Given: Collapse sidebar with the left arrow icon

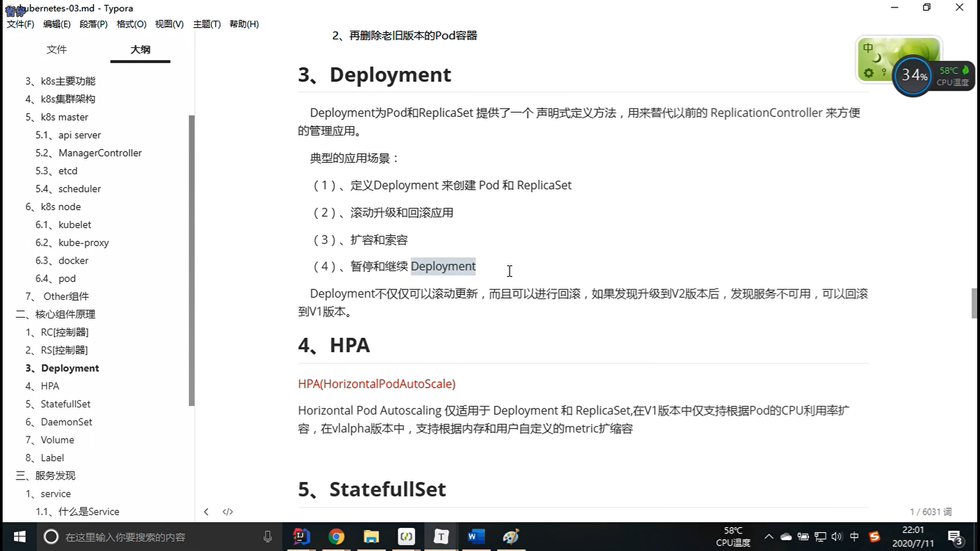Looking at the screenshot, I should [x=206, y=512].
